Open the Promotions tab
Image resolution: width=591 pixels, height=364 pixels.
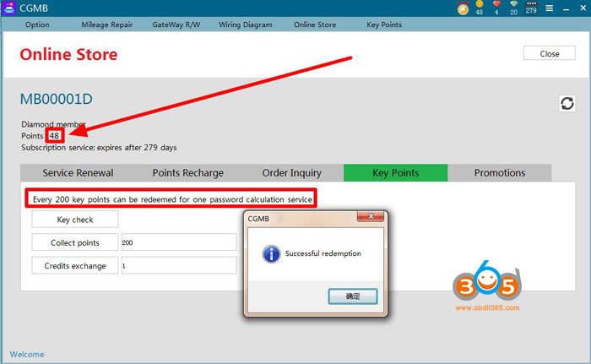[x=500, y=172]
